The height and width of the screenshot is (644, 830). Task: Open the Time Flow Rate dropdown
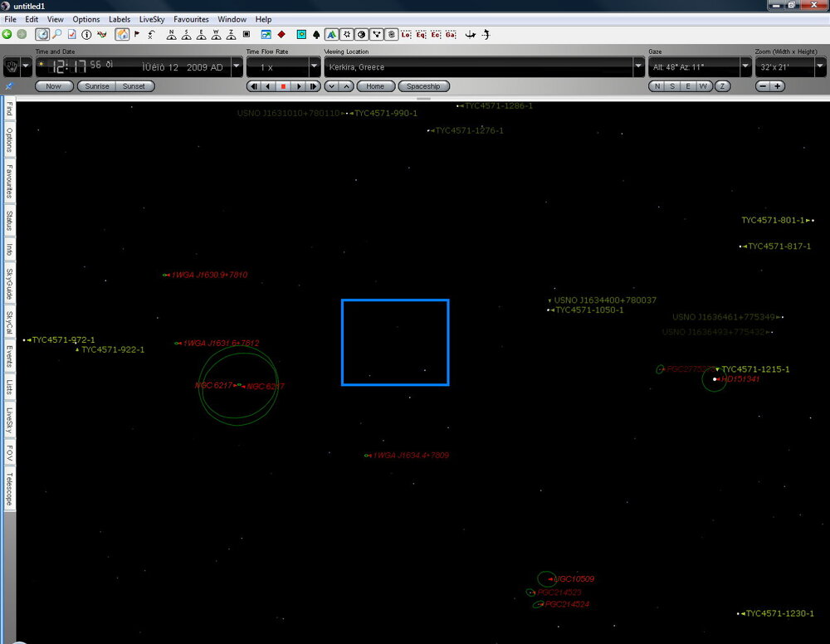click(x=315, y=67)
